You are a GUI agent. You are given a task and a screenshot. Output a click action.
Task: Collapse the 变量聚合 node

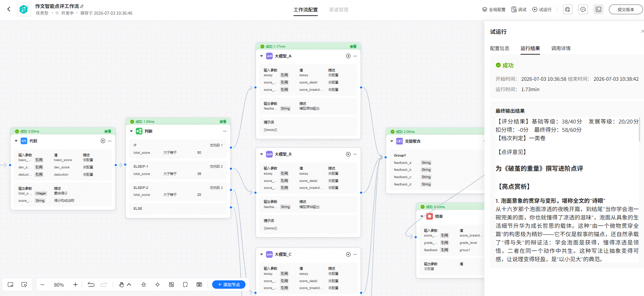392,141
